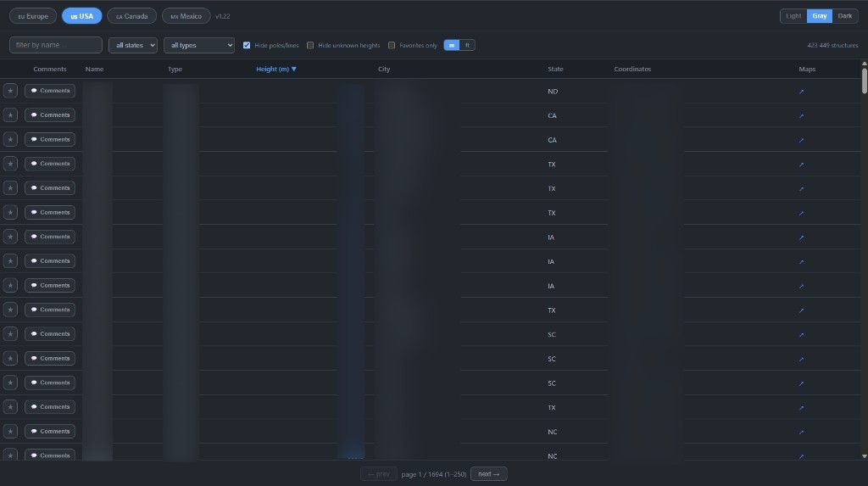868x486 pixels.
Task: Open the map arrow of the first CA row
Action: pyautogui.click(x=801, y=116)
